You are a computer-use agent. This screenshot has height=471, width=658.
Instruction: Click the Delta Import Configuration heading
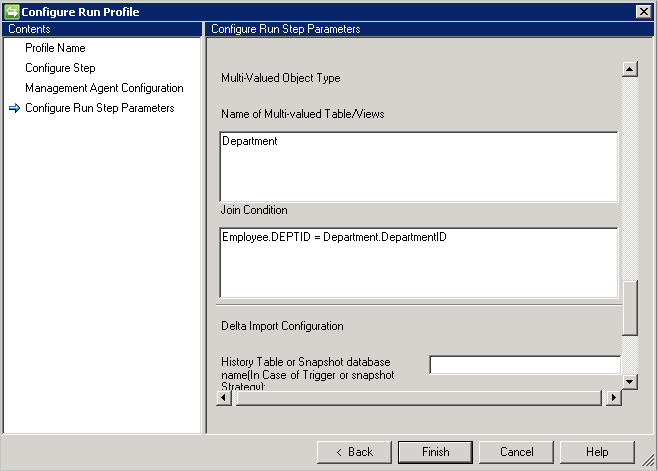tap(282, 326)
